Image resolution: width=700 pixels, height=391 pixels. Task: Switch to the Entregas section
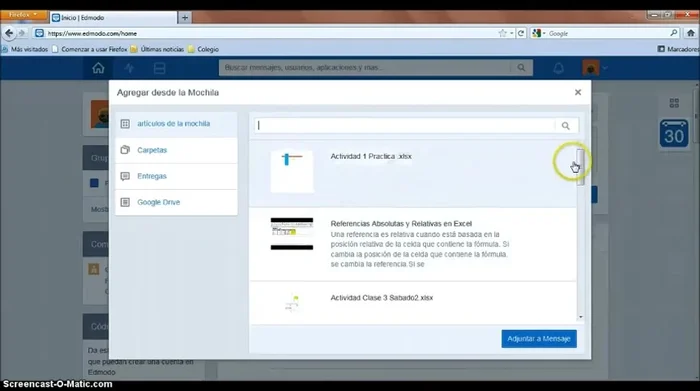176,176
